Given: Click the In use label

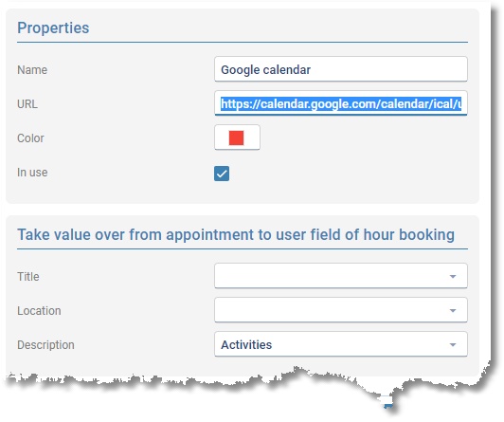Looking at the screenshot, I should (x=32, y=173).
